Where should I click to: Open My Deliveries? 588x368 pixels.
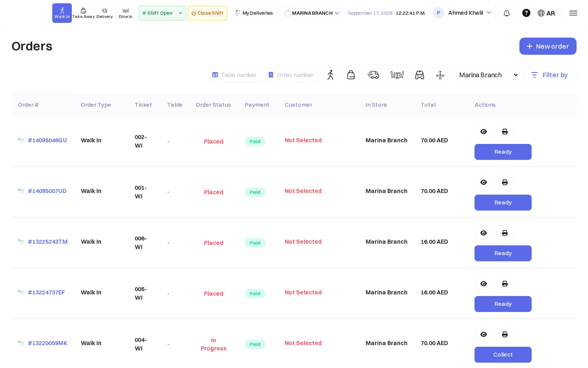point(254,13)
